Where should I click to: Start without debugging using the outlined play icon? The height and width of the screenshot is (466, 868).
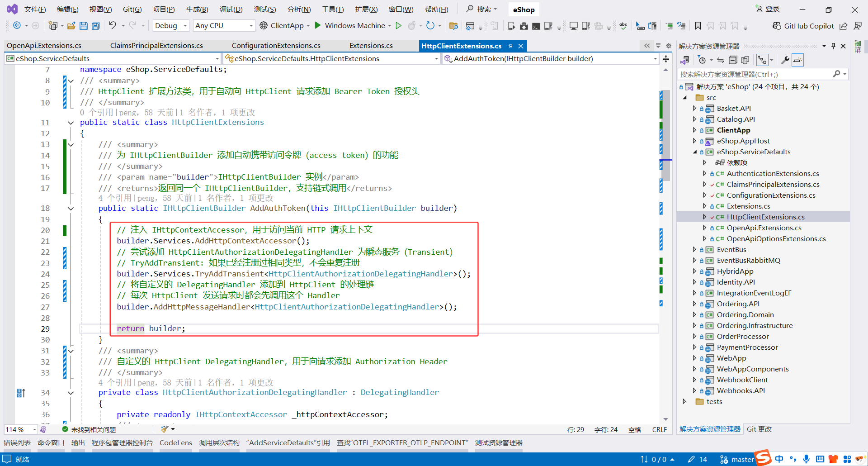point(399,25)
